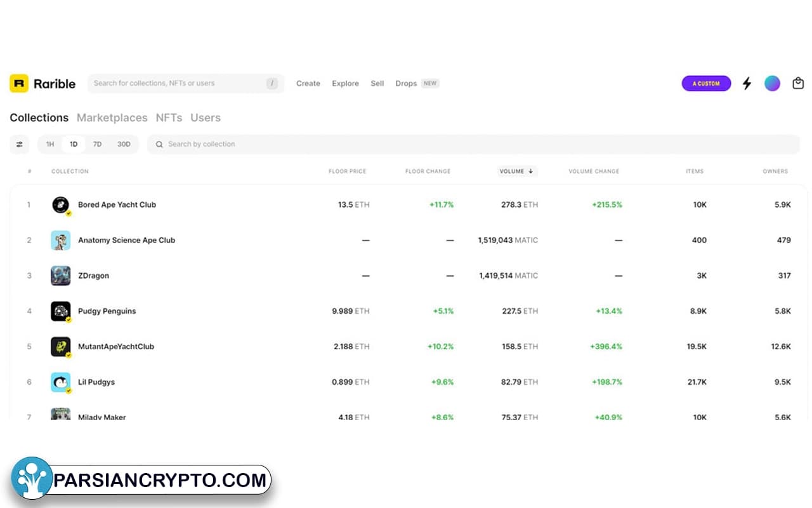Viewport: 812px width, 508px height.
Task: Open the Anatomy Science Ape Club name
Action: pyautogui.click(x=126, y=240)
